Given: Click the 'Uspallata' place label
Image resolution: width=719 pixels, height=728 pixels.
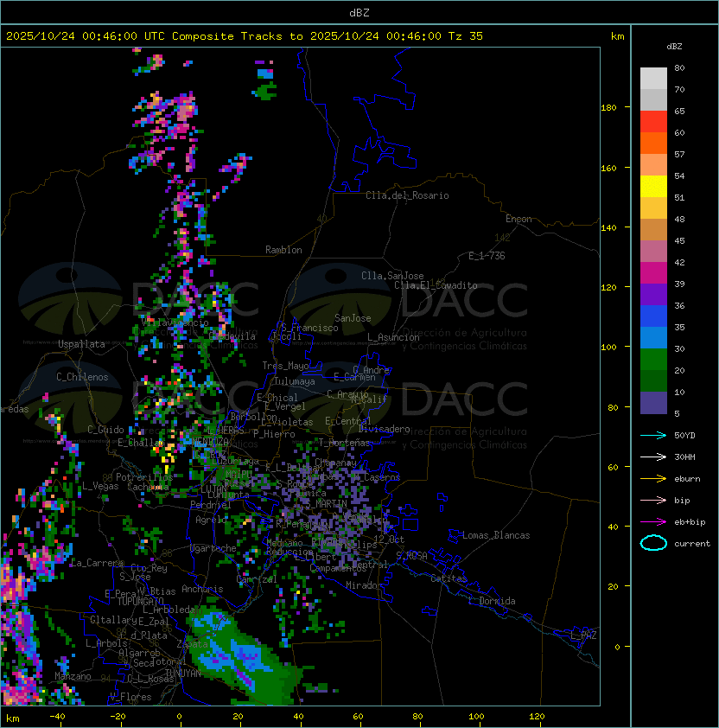Looking at the screenshot, I should [x=81, y=344].
